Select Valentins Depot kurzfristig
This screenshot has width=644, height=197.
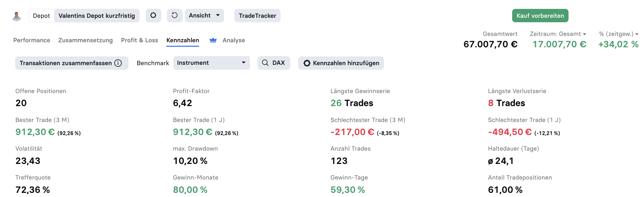click(x=97, y=16)
